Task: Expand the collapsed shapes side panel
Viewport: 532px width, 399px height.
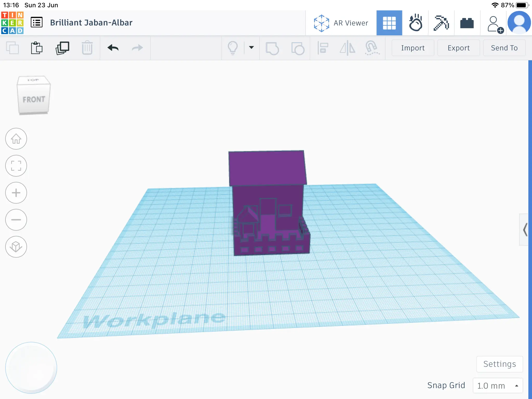Action: (x=525, y=230)
